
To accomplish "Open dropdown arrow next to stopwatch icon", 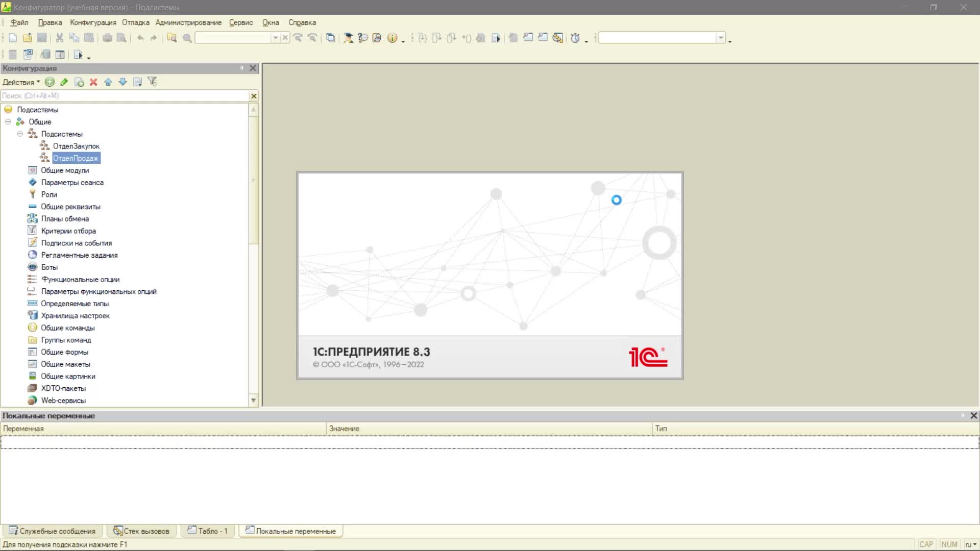I will 586,40.
